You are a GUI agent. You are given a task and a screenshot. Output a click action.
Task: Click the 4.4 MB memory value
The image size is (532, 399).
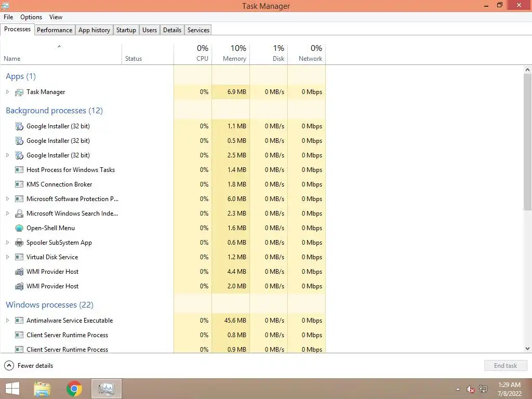237,272
